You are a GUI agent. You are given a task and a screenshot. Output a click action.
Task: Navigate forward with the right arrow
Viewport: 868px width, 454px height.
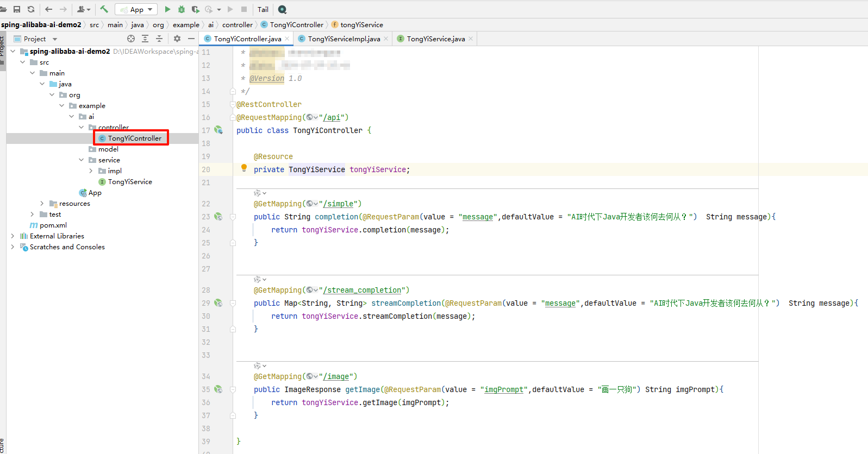[63, 9]
